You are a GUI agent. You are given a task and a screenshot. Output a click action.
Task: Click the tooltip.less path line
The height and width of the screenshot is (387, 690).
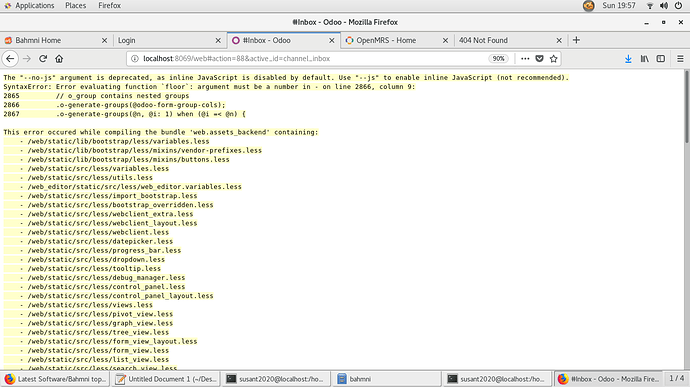[x=94, y=269]
